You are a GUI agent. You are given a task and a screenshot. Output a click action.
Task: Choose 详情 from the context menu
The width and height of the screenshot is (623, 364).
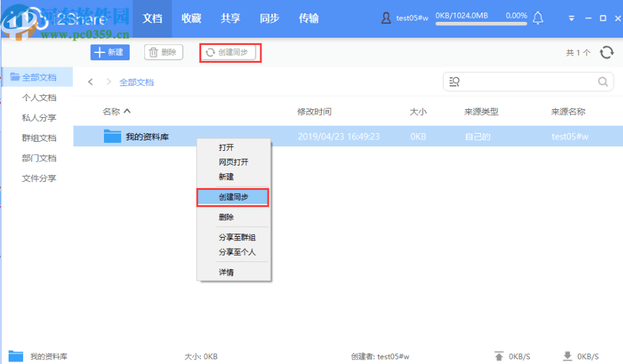234,272
